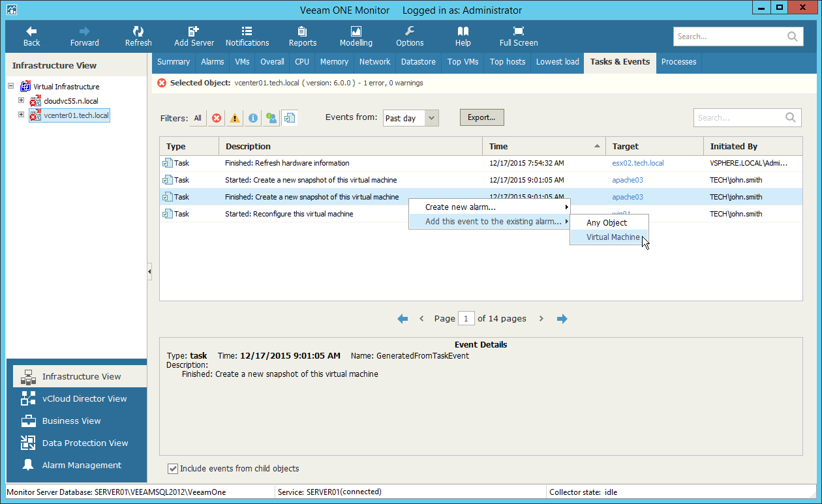Toggle the warnings filter (yellow triangle)

[235, 118]
